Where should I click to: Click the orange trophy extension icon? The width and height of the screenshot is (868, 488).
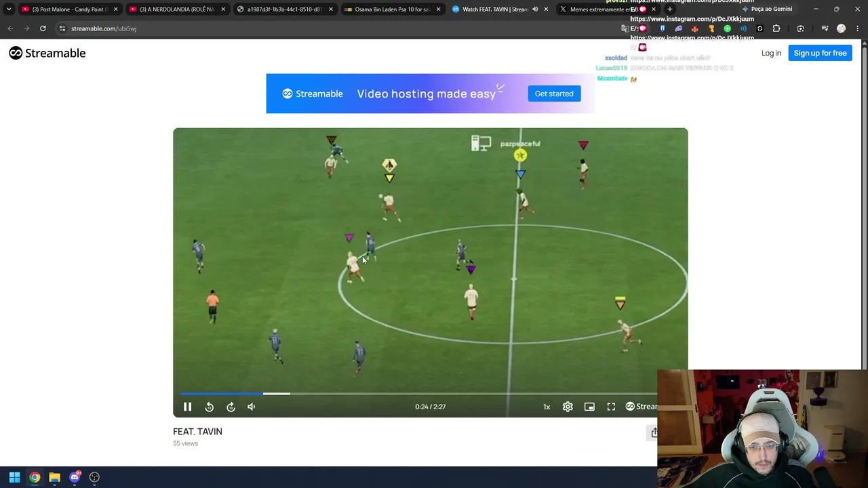point(711,28)
